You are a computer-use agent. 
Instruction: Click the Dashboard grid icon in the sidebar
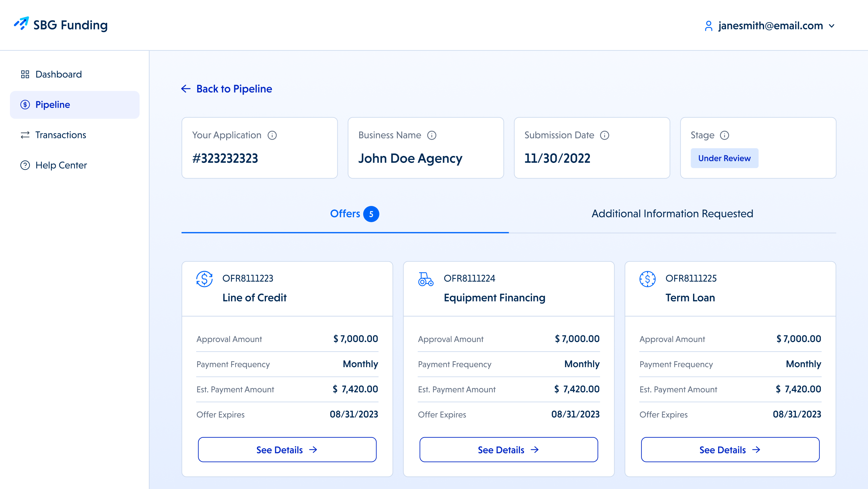(x=25, y=74)
